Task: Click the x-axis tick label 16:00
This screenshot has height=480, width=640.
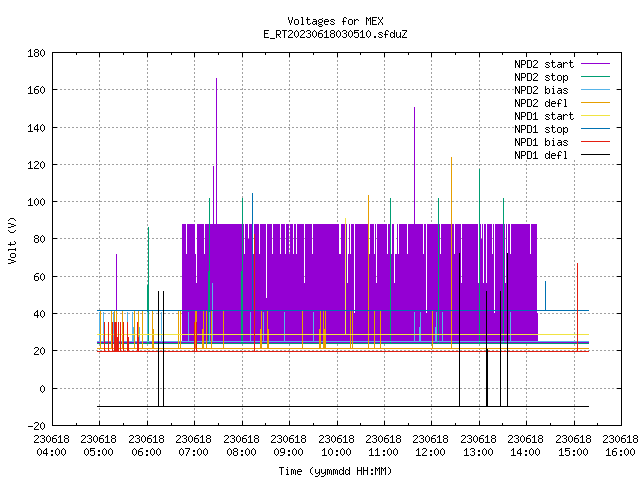Action: tap(620, 452)
